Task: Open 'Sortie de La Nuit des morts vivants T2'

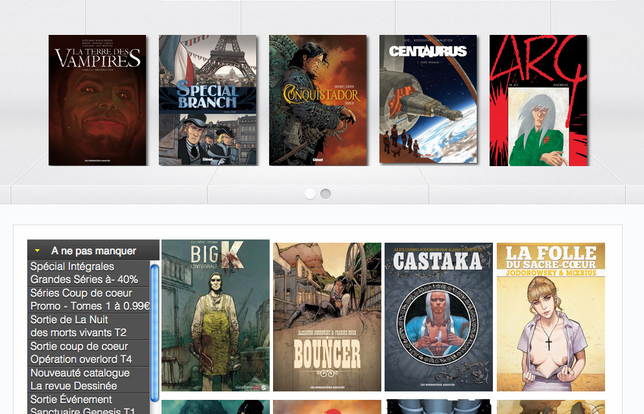Action: point(88,326)
